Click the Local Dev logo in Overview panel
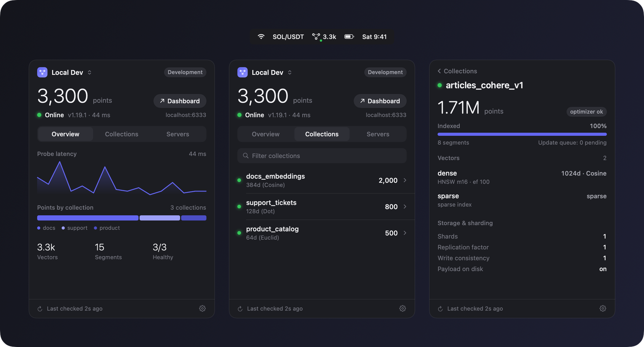The width and height of the screenshot is (644, 347). coord(42,72)
